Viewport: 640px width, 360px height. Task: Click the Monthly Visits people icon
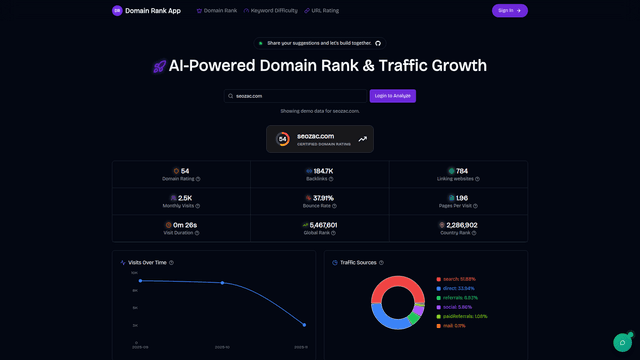coord(173,198)
